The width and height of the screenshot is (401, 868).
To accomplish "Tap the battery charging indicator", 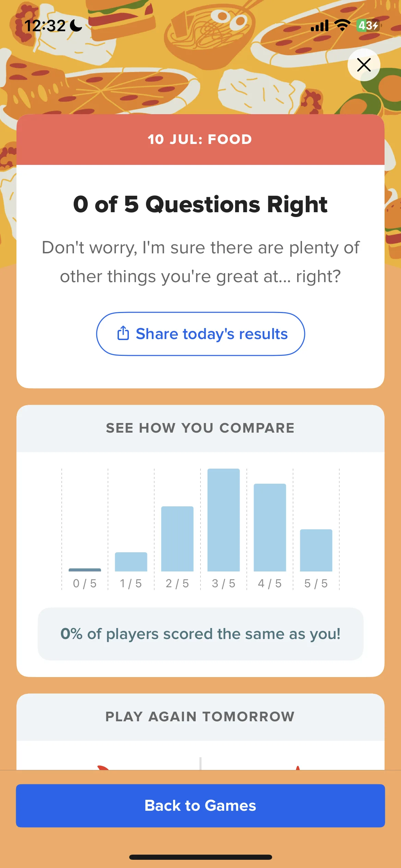I will coord(368,25).
